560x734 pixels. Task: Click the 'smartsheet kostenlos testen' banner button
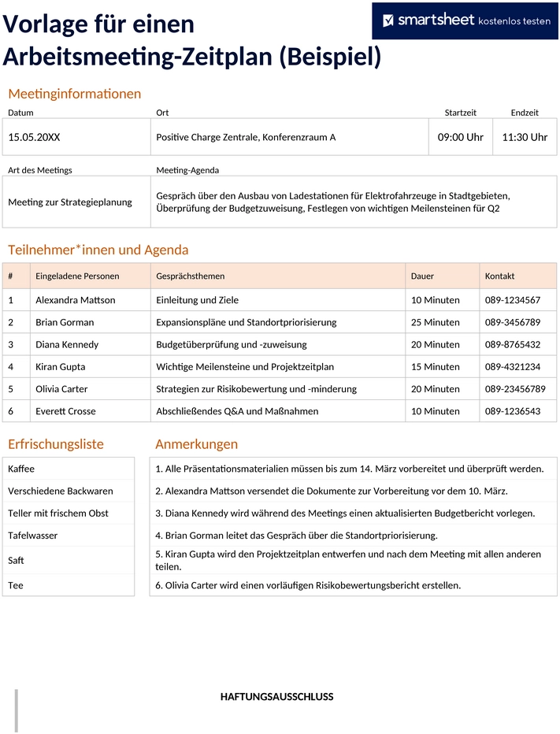(x=465, y=20)
